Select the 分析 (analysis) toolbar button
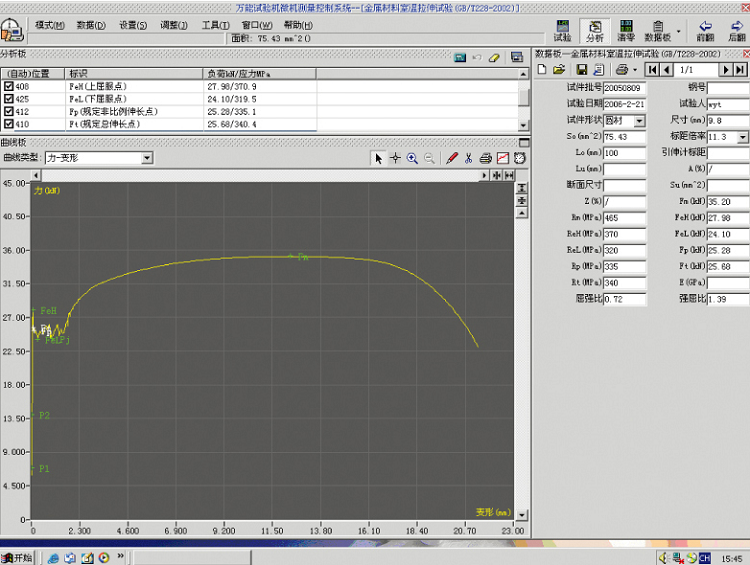 [595, 31]
